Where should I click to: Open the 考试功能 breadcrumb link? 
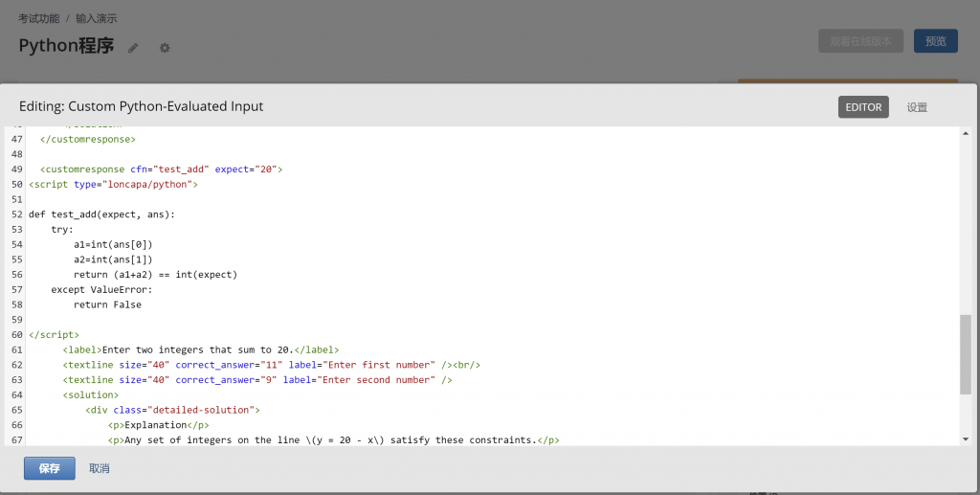(39, 18)
